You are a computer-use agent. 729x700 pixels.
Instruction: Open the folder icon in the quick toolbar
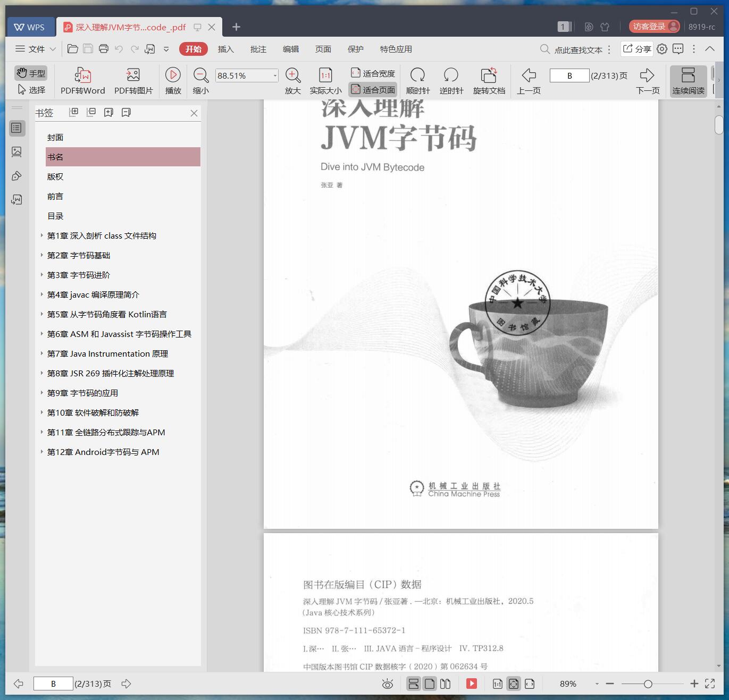click(73, 49)
